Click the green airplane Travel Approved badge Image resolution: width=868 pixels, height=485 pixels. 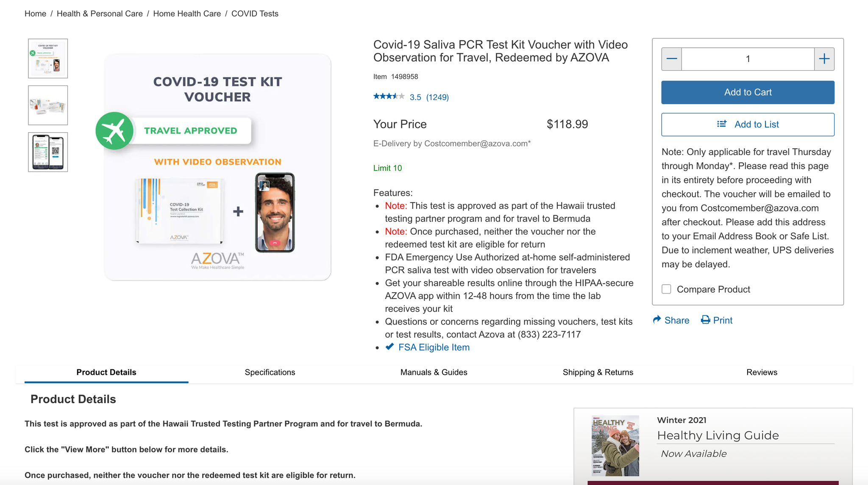click(x=114, y=130)
